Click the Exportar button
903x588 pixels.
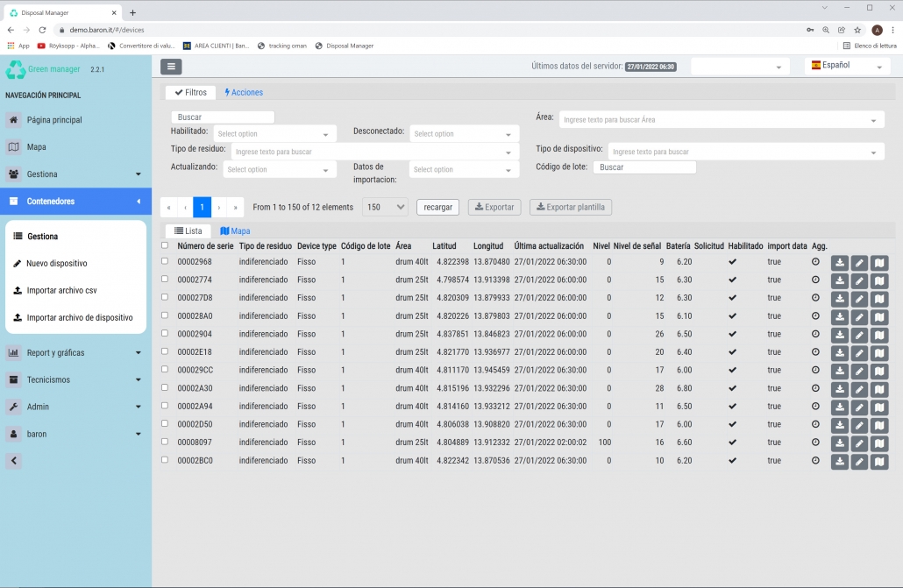[494, 208]
